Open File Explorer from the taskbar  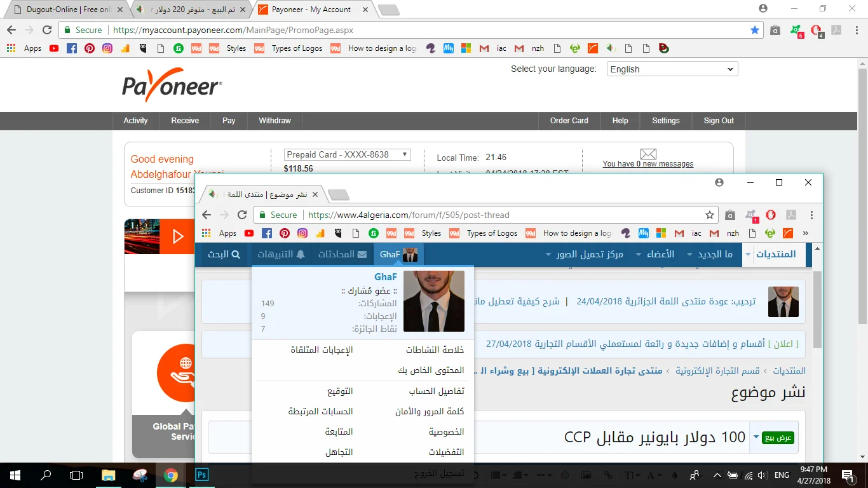pos(109,475)
